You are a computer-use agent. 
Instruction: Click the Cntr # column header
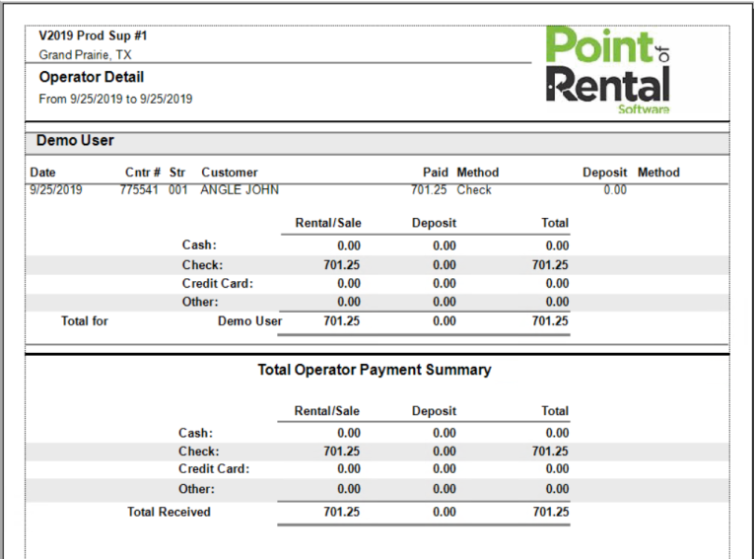(142, 173)
